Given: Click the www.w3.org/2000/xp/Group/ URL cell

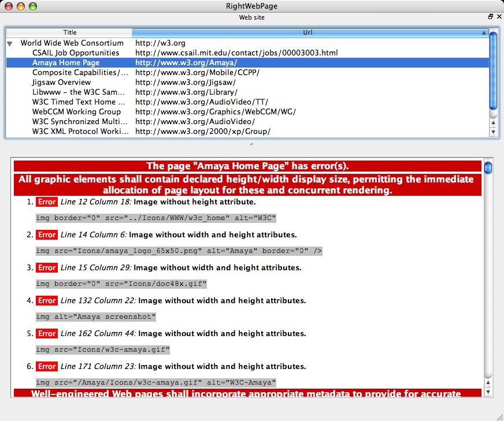Looking at the screenshot, I should 203,131.
